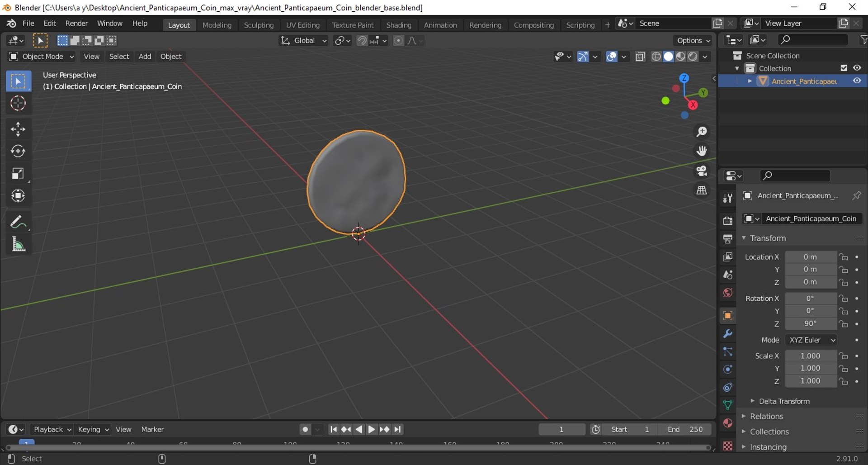Open the Particles properties tab
This screenshot has width=868, height=465.
(727, 351)
